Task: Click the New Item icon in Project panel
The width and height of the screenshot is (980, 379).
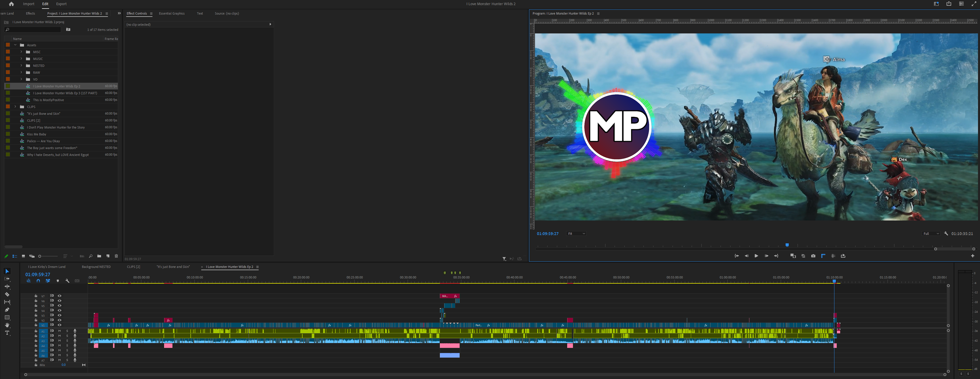Action: (x=108, y=256)
